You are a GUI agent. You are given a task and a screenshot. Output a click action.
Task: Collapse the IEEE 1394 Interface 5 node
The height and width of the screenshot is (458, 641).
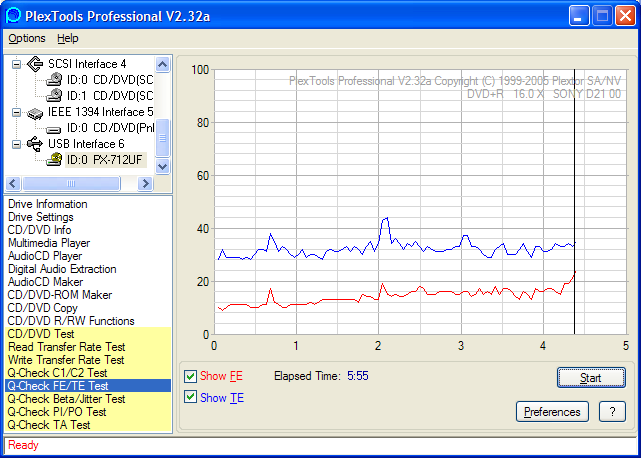coord(16,112)
